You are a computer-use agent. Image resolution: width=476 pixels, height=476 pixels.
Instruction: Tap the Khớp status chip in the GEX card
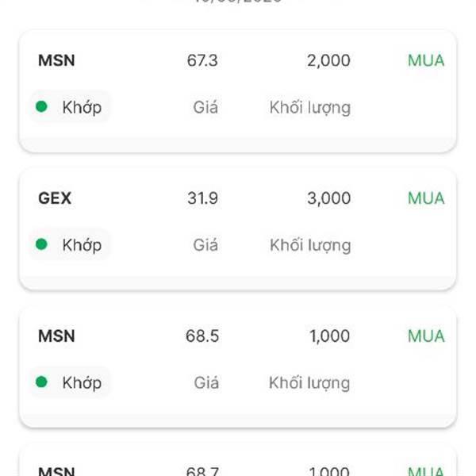(x=70, y=244)
